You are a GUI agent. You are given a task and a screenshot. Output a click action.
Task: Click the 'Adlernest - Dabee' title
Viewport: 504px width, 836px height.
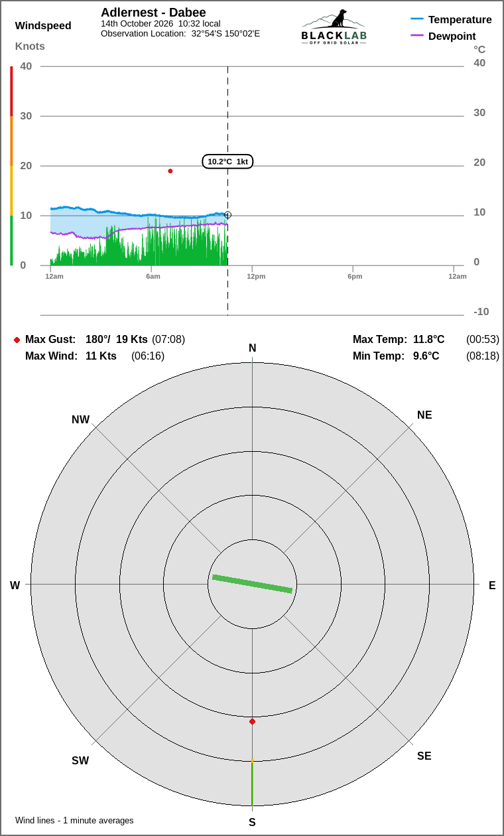click(153, 13)
